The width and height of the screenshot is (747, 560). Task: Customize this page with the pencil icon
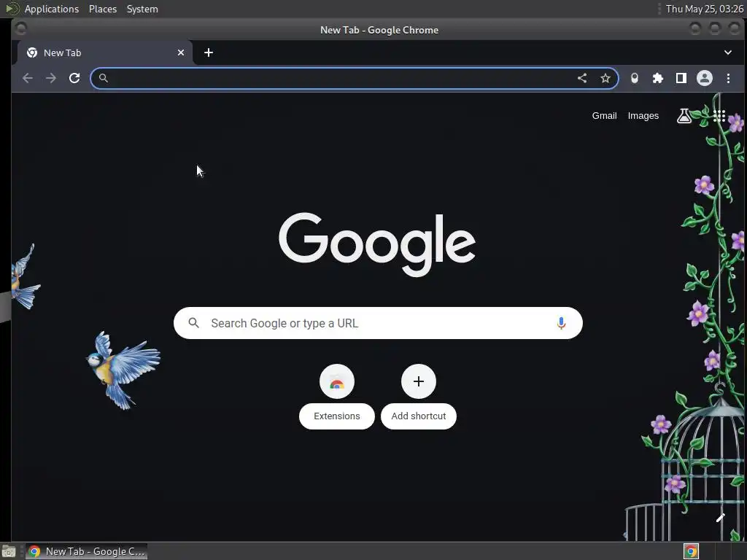pos(720,518)
